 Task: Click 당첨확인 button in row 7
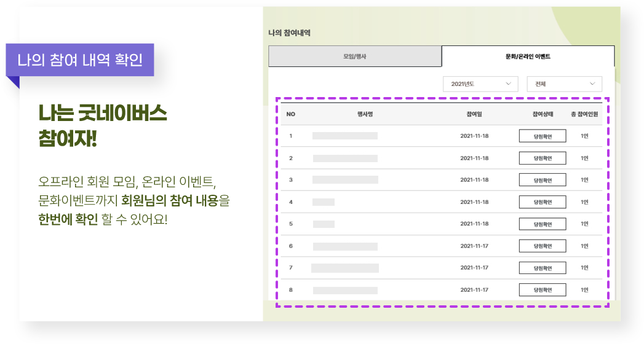pyautogui.click(x=543, y=268)
